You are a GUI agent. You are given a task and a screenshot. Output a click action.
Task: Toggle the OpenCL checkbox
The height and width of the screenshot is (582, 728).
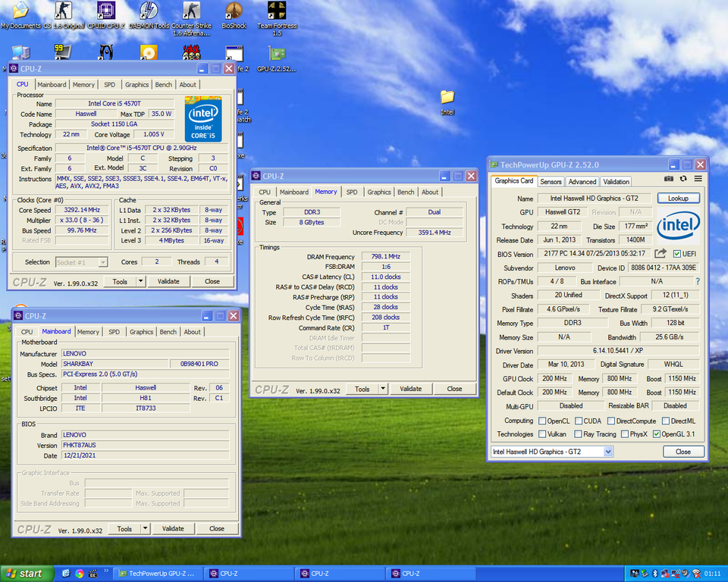[541, 421]
